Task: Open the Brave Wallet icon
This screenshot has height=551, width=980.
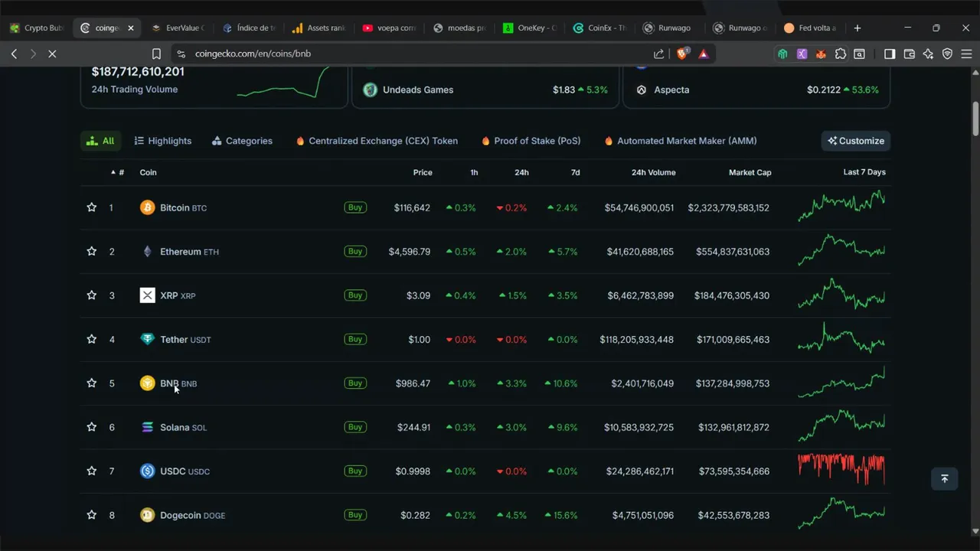Action: pyautogui.click(x=910, y=54)
